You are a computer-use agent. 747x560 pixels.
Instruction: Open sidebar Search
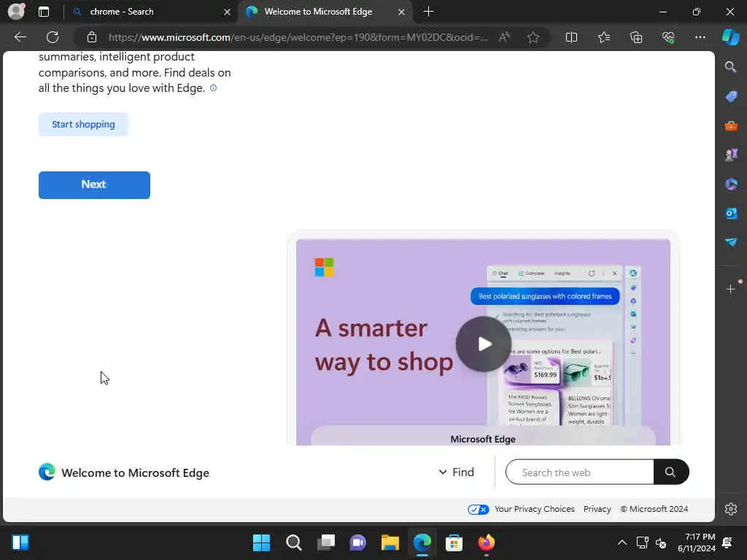click(730, 66)
